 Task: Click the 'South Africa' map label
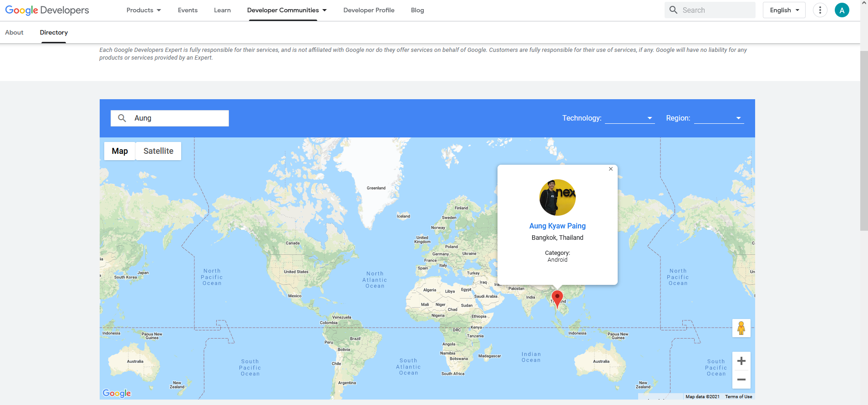(x=453, y=374)
